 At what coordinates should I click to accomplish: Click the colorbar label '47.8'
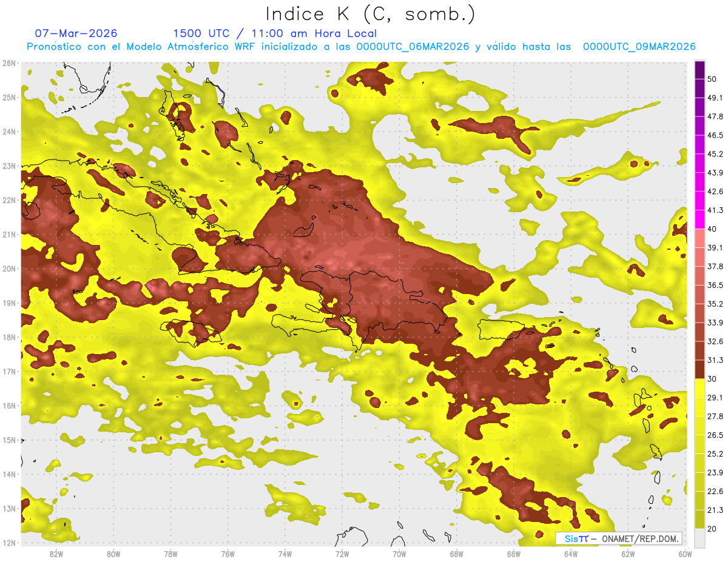[x=715, y=116]
